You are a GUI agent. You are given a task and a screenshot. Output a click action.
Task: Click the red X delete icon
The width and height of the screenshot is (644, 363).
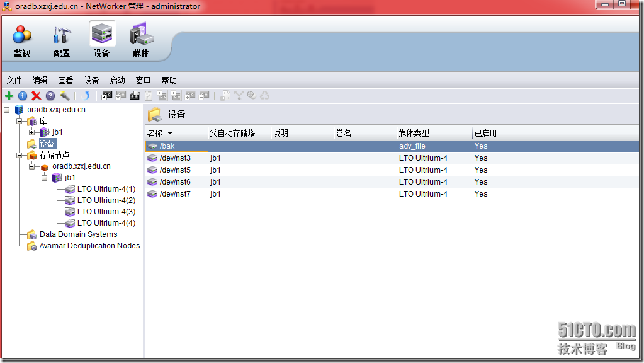click(x=36, y=96)
